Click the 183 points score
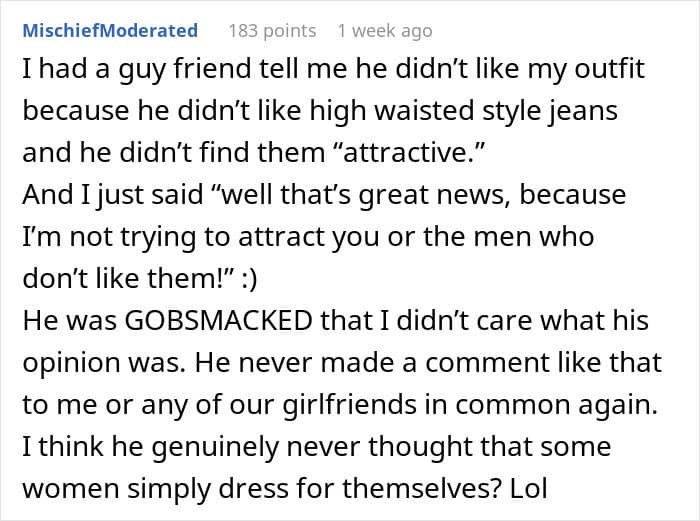The height and width of the screenshot is (521, 700). 272,31
